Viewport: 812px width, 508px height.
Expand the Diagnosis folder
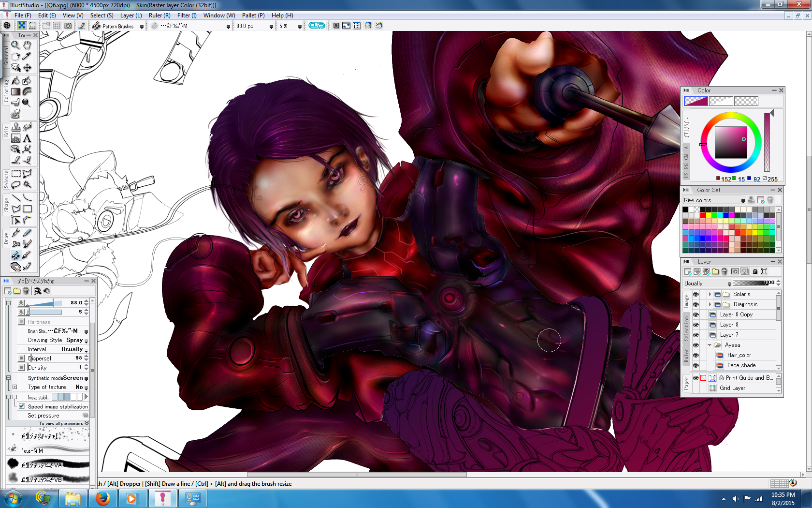[x=710, y=304]
